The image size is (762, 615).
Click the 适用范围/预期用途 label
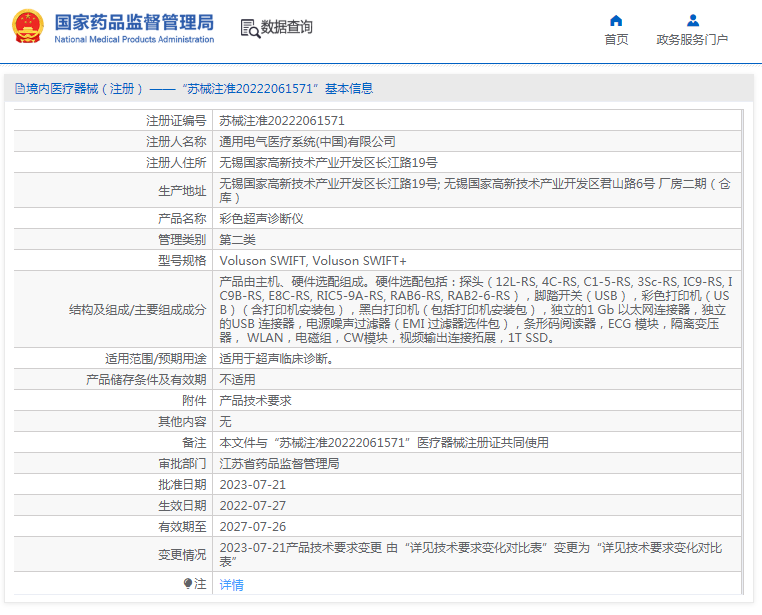tap(156, 359)
